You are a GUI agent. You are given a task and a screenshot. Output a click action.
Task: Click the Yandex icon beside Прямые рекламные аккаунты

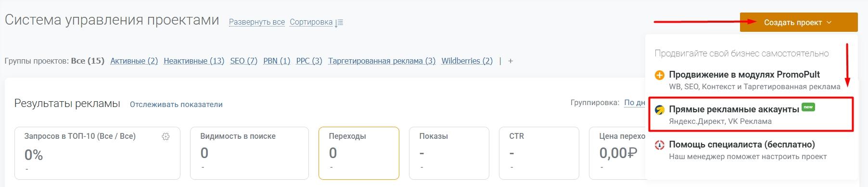pyautogui.click(x=660, y=110)
